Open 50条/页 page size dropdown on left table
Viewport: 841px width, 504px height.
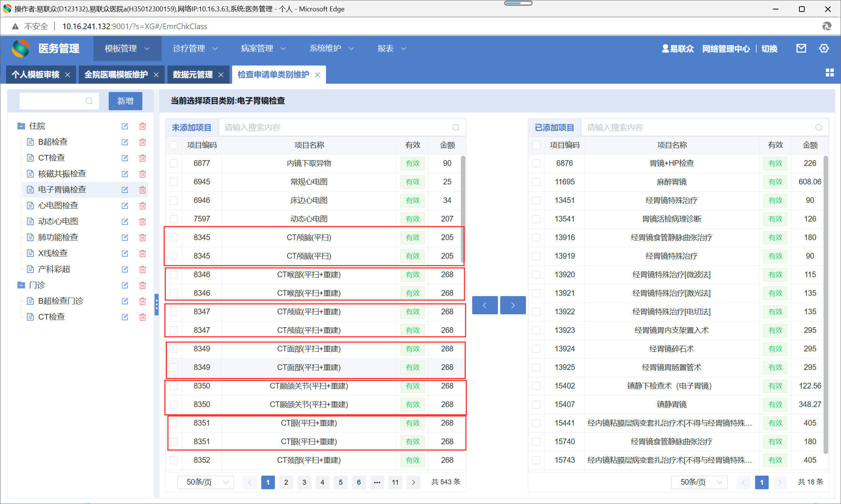tap(206, 482)
